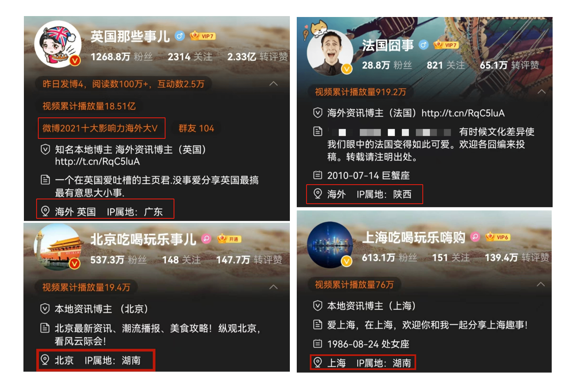Open the 微博2021十大影响力海外大V tag
The image size is (571, 392).
pyautogui.click(x=102, y=128)
